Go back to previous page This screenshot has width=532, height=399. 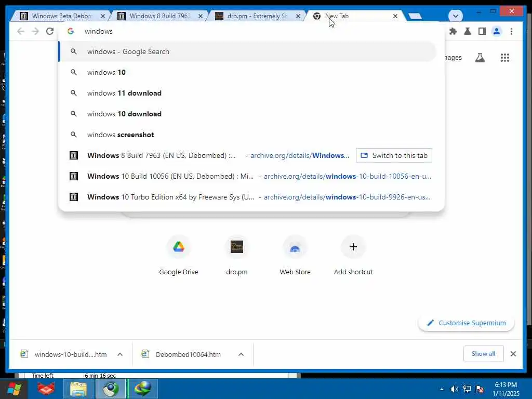[x=21, y=31]
